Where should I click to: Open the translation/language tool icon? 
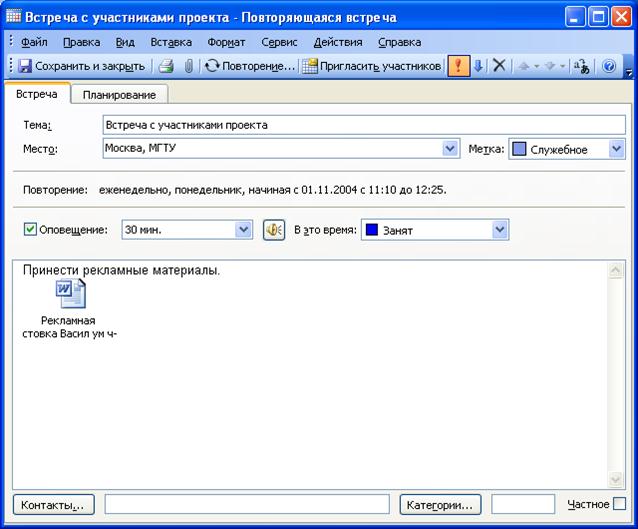[x=581, y=66]
